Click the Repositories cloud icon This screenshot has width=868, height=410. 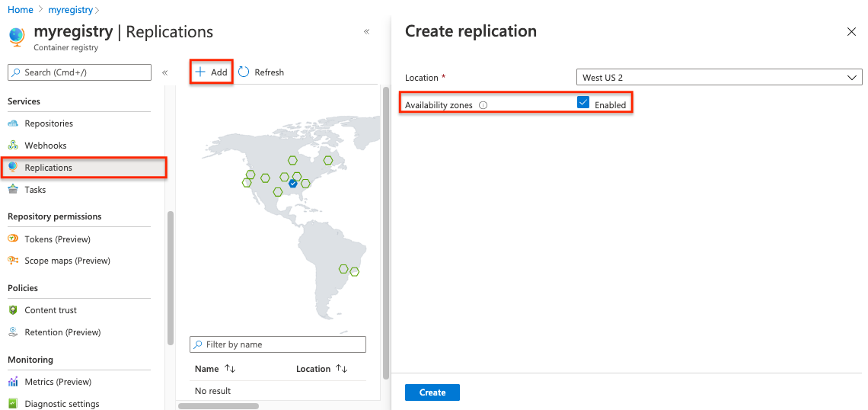(x=13, y=123)
